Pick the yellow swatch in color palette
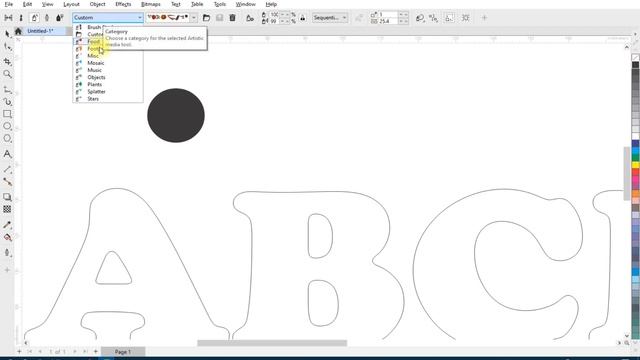The width and height of the screenshot is (640, 360). 636,165
